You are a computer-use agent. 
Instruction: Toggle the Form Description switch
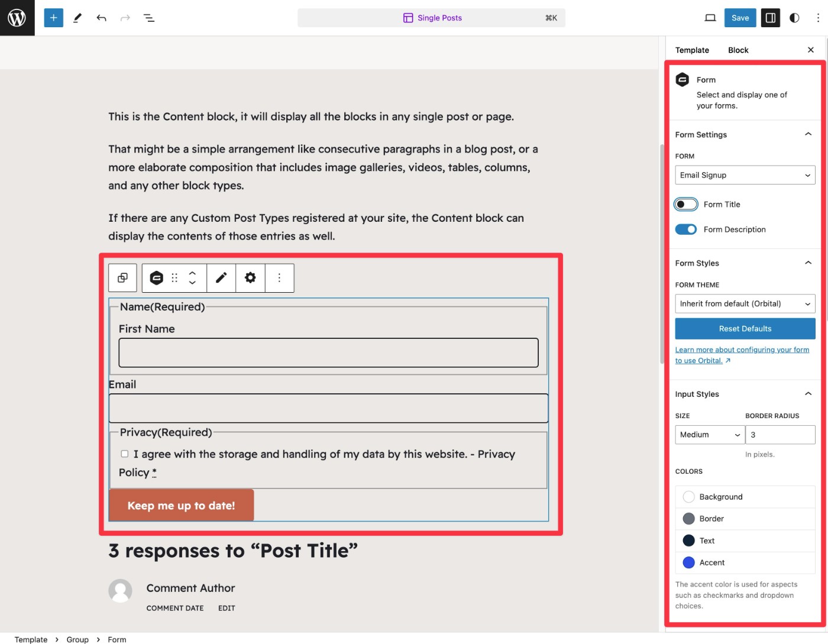[x=685, y=229]
